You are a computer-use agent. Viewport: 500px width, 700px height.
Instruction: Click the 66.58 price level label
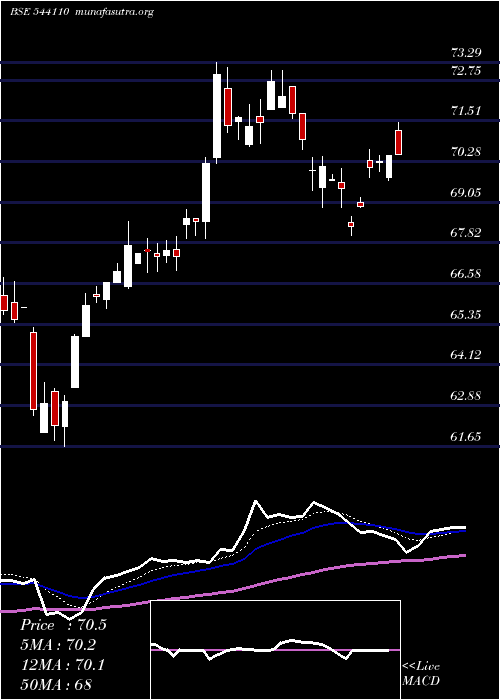466,274
